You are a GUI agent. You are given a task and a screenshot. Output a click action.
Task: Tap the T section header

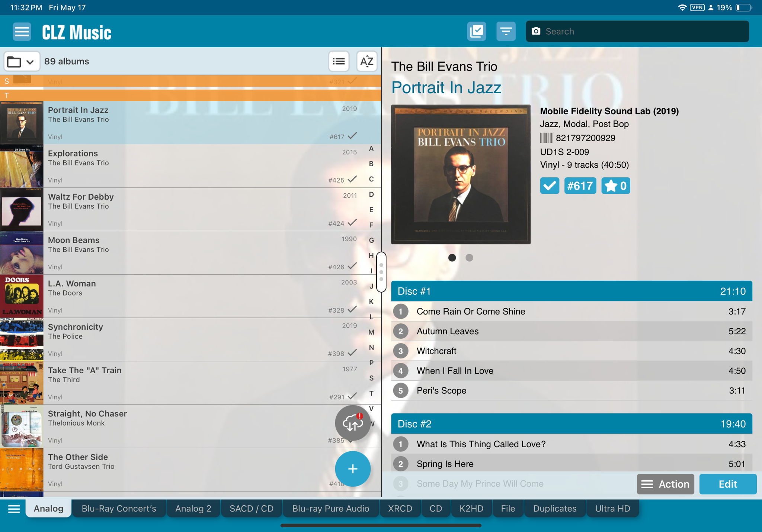190,96
